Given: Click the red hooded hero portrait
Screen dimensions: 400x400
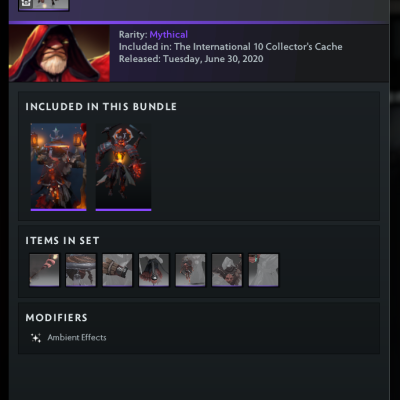Looking at the screenshot, I should 59,53.
